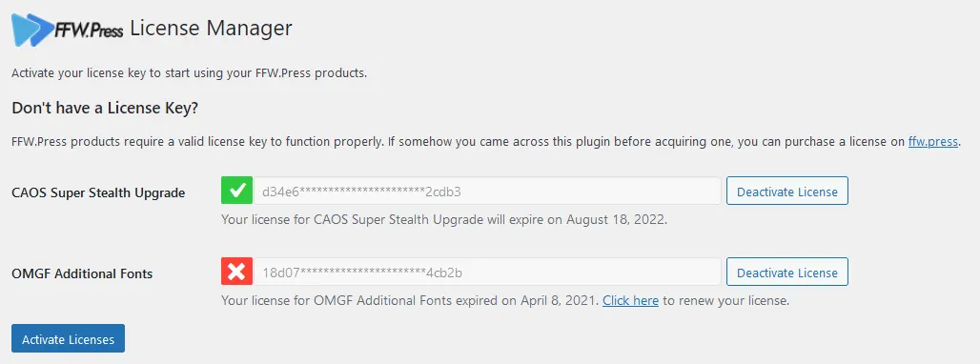Screen dimensions: 980x364
Task: Select the CAOS Super Stealth Upgrade label
Action: click(98, 192)
